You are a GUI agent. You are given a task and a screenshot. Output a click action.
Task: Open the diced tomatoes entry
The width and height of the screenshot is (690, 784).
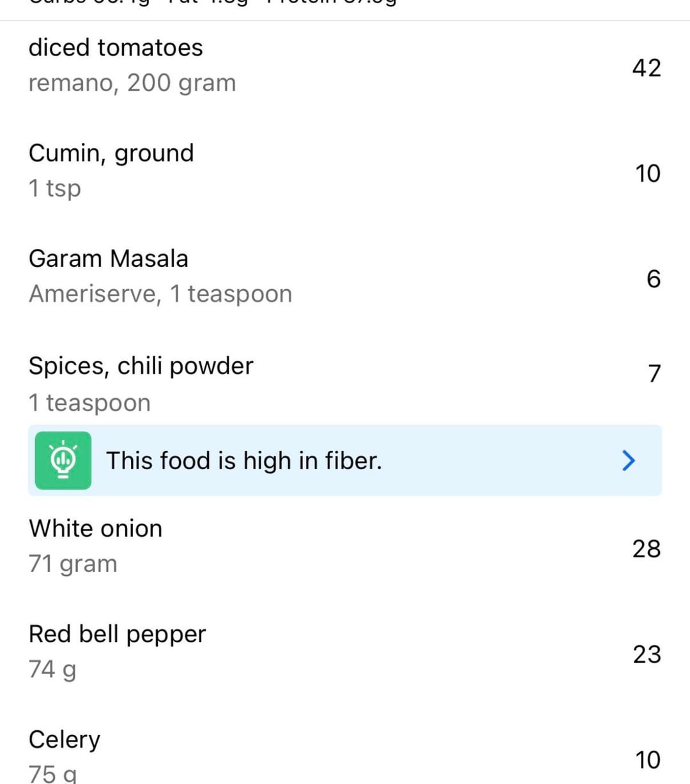116,48
